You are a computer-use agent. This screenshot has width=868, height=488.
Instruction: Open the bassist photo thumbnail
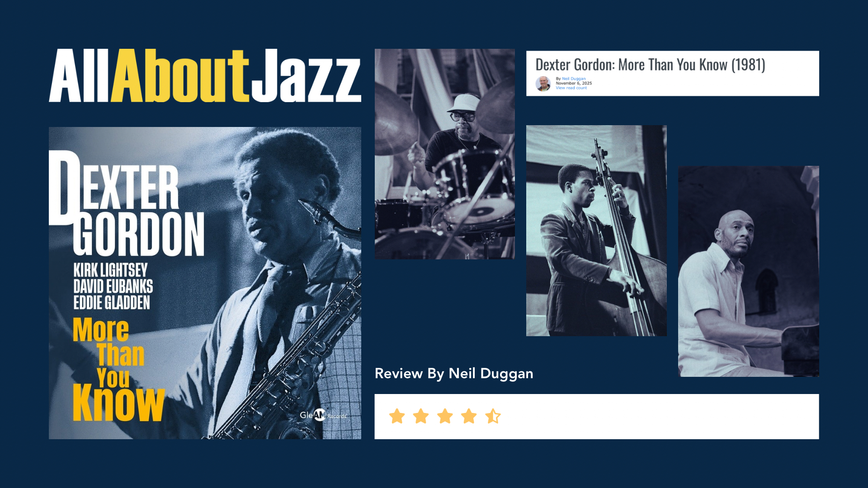596,230
